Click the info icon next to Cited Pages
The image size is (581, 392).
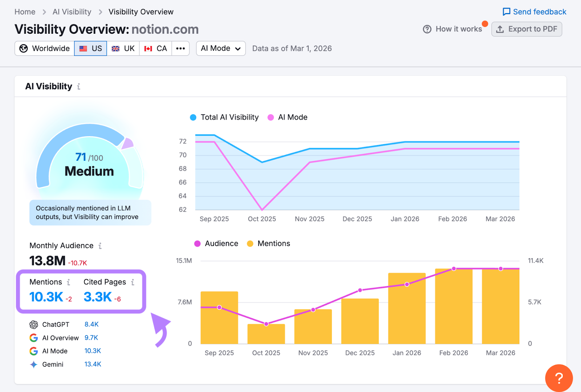click(132, 282)
